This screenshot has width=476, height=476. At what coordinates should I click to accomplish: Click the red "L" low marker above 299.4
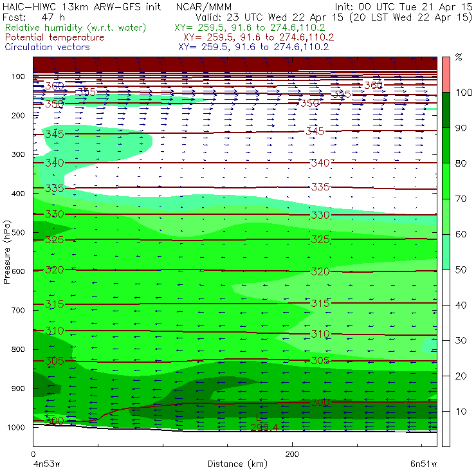pos(258,417)
